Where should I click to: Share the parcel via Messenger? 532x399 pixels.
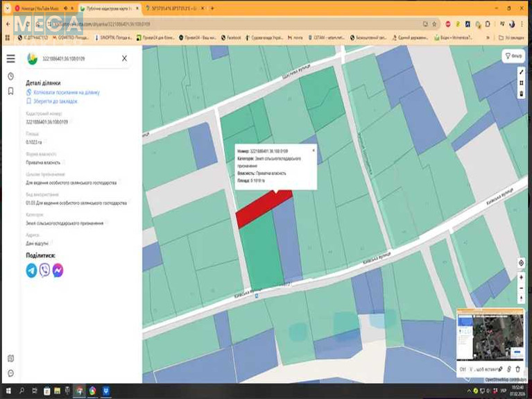(x=58, y=271)
